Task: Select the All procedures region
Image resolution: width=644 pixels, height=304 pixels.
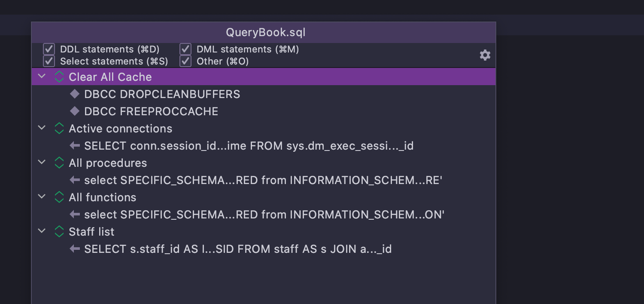Action: click(264, 163)
